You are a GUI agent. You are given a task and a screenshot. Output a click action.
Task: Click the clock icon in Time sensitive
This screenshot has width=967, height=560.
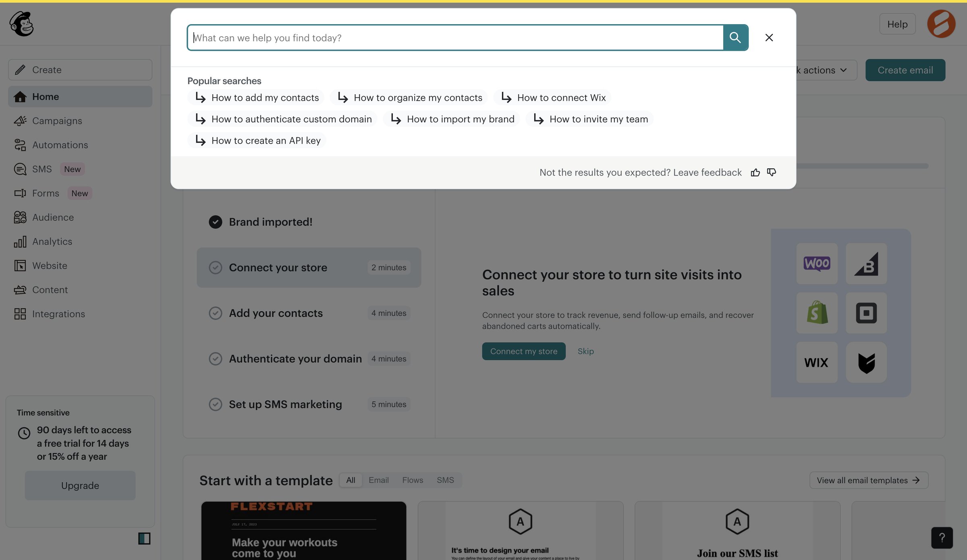point(24,433)
